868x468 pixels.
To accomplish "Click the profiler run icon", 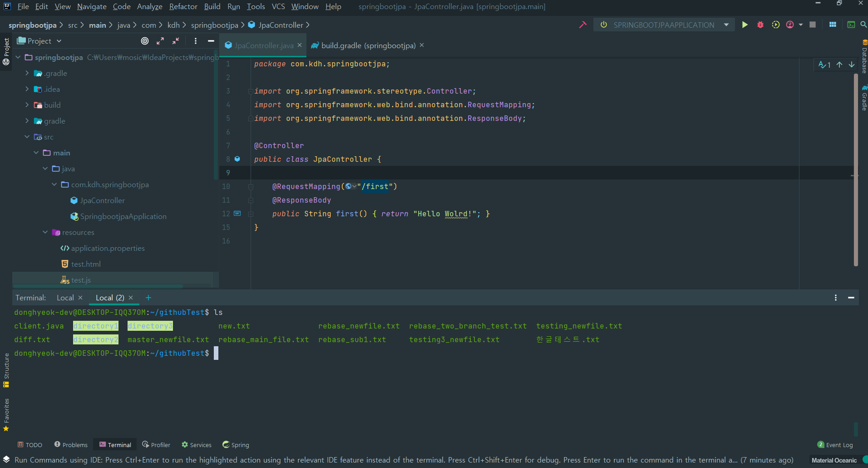I will coord(790,25).
